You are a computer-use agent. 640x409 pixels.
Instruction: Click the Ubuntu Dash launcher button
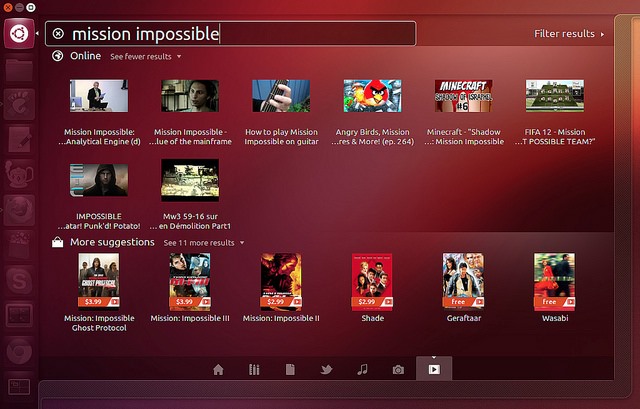click(x=17, y=33)
